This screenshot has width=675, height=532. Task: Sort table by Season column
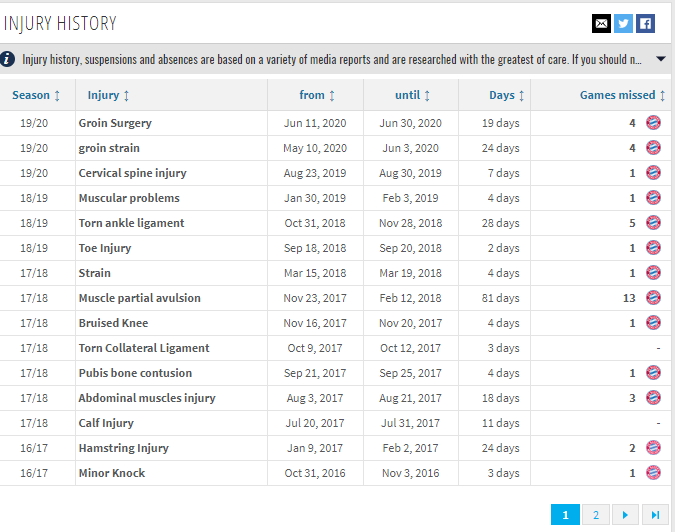tap(36, 95)
